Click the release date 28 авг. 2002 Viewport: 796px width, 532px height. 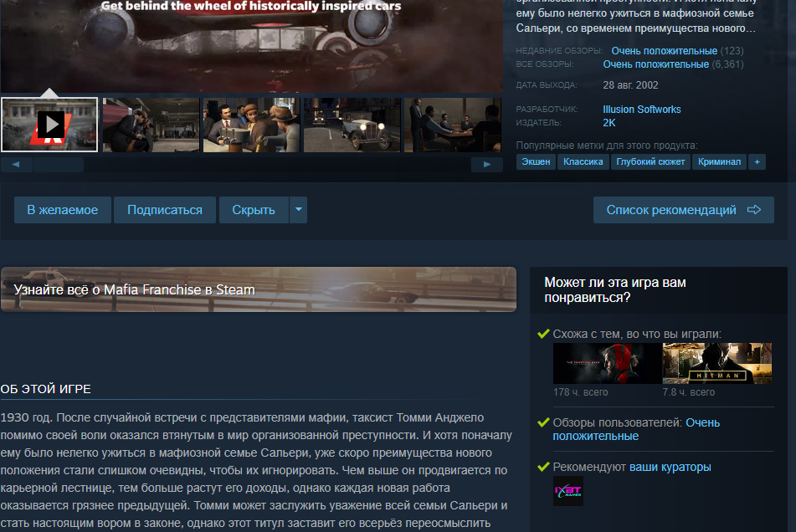630,85
